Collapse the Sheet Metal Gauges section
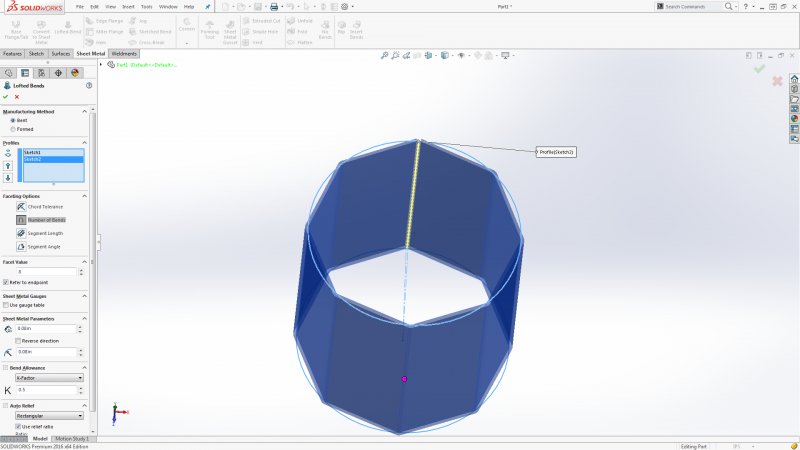The image size is (800, 450). coord(84,296)
